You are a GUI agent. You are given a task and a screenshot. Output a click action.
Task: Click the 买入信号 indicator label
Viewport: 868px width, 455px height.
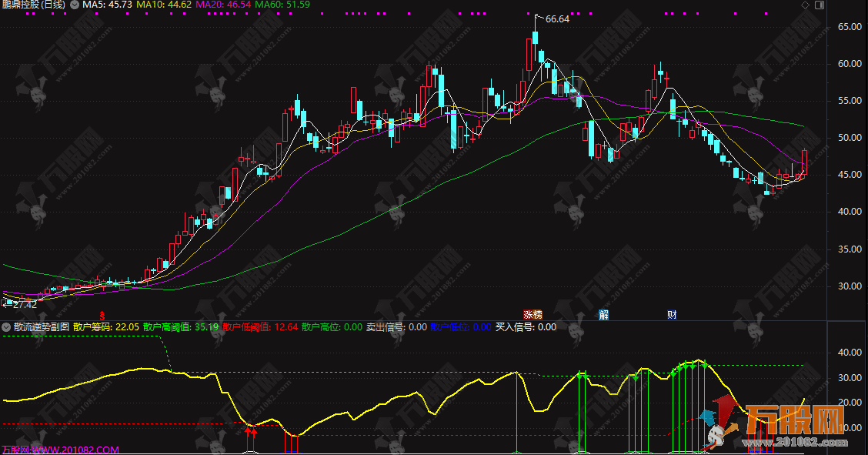click(x=525, y=326)
